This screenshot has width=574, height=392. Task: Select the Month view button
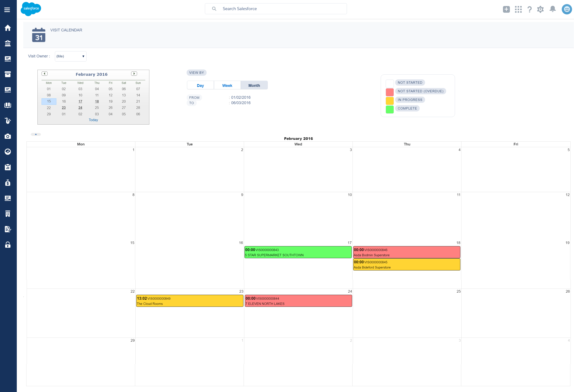(254, 85)
